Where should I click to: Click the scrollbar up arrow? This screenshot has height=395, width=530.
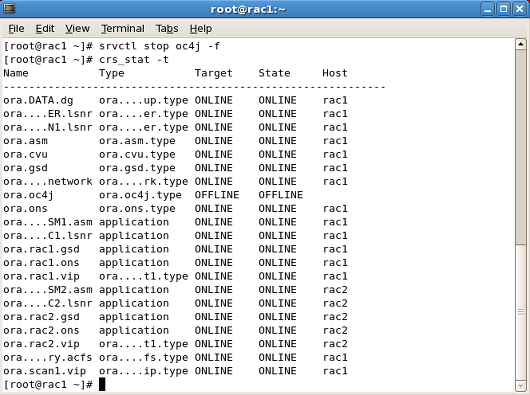click(x=521, y=45)
